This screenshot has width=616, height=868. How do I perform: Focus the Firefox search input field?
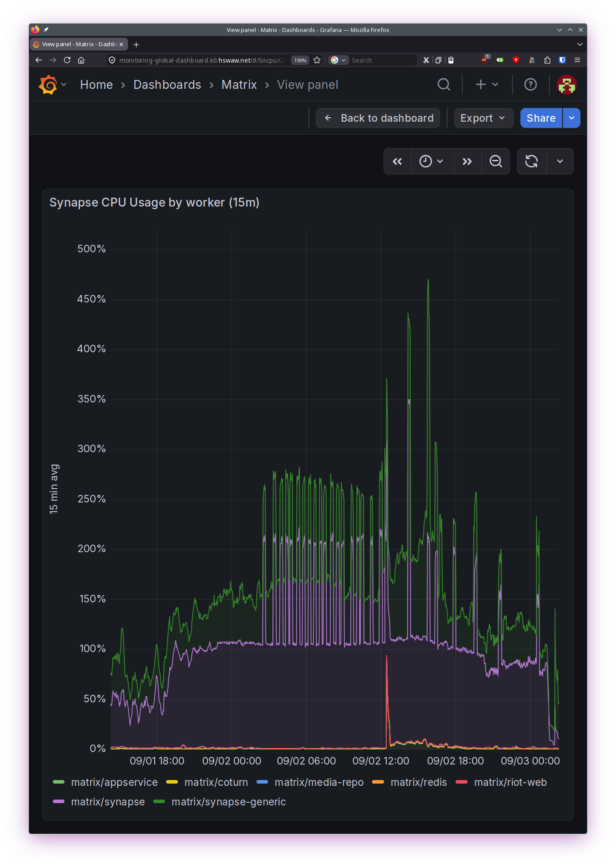tap(383, 60)
